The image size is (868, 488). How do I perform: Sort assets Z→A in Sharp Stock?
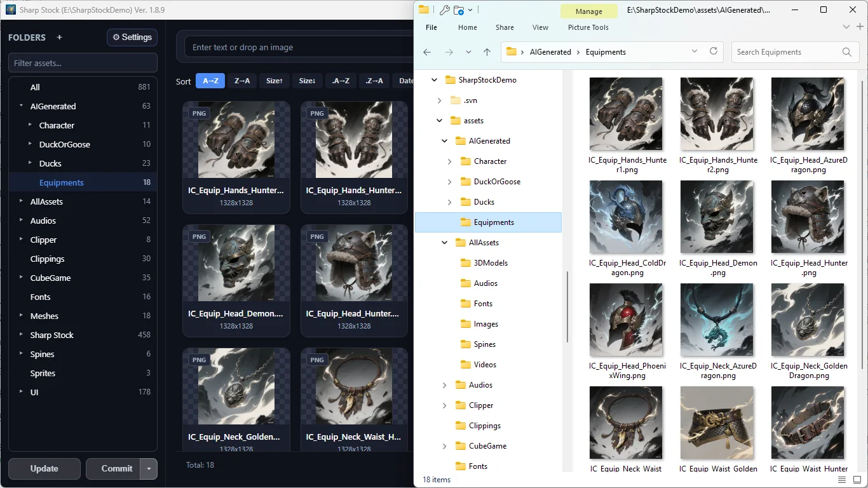point(242,81)
